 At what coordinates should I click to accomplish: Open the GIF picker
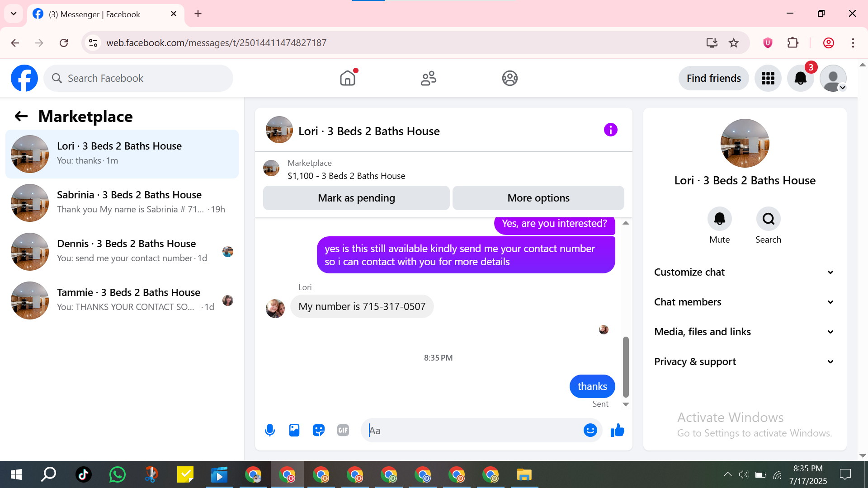click(343, 430)
